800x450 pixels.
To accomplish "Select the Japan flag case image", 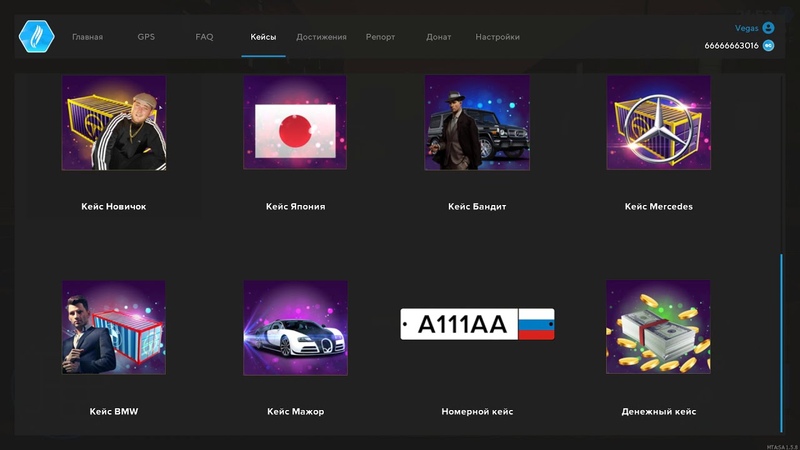I will (295, 122).
